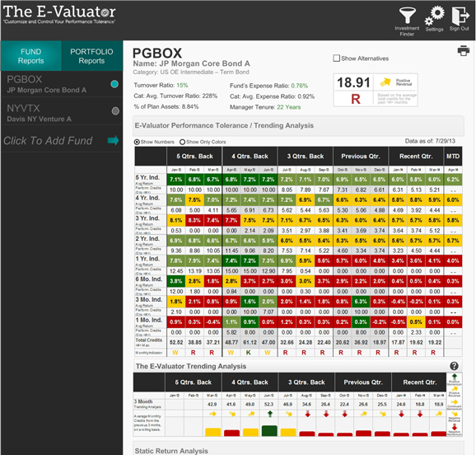
Task: Click the dark green trend bar for Jun
Action: click(x=269, y=431)
